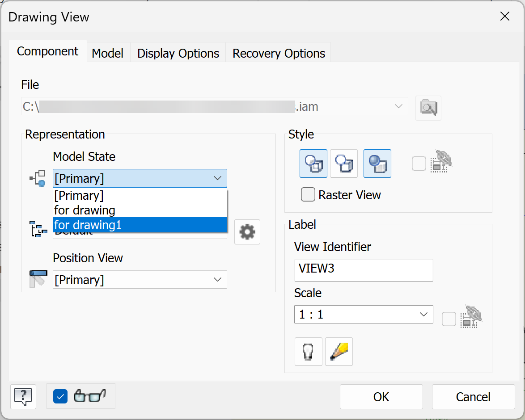The width and height of the screenshot is (525, 420).
Task: Enable the Raster View checkbox
Action: (x=308, y=195)
